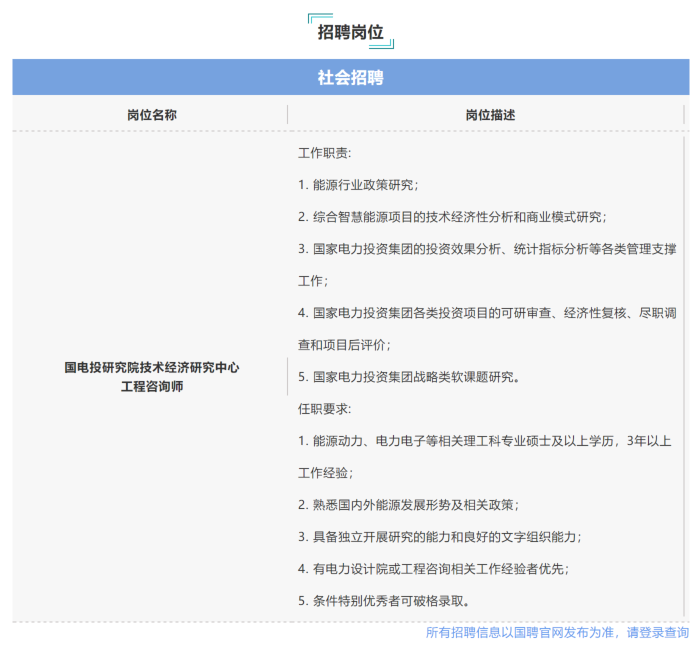Click requirement 有电力设计院或工程咨询相关工作经验者优先

433,569
